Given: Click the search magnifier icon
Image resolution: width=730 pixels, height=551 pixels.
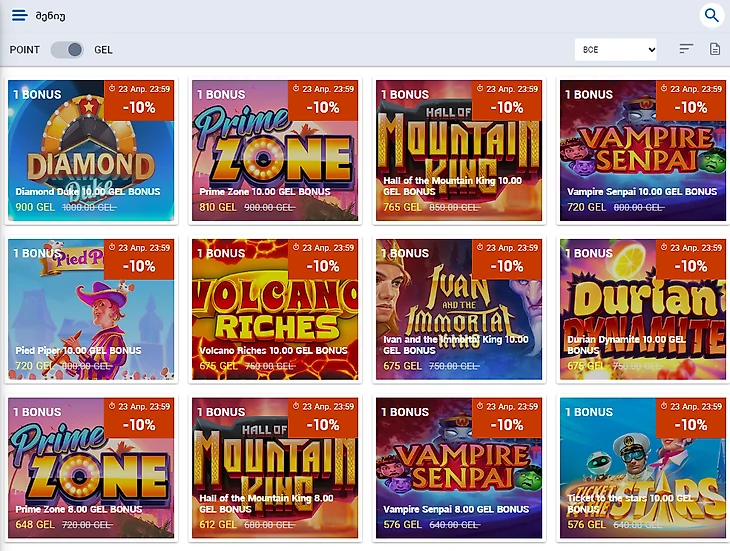Looking at the screenshot, I should 711,15.
